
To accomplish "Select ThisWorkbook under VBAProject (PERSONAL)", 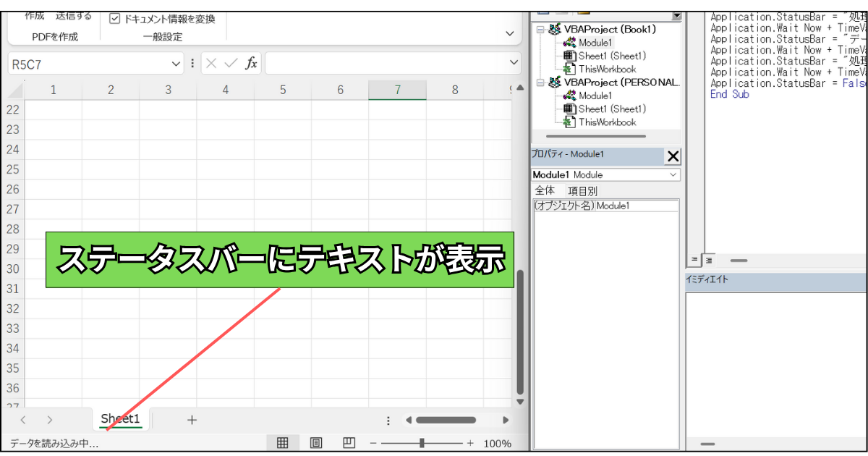I will [x=607, y=122].
